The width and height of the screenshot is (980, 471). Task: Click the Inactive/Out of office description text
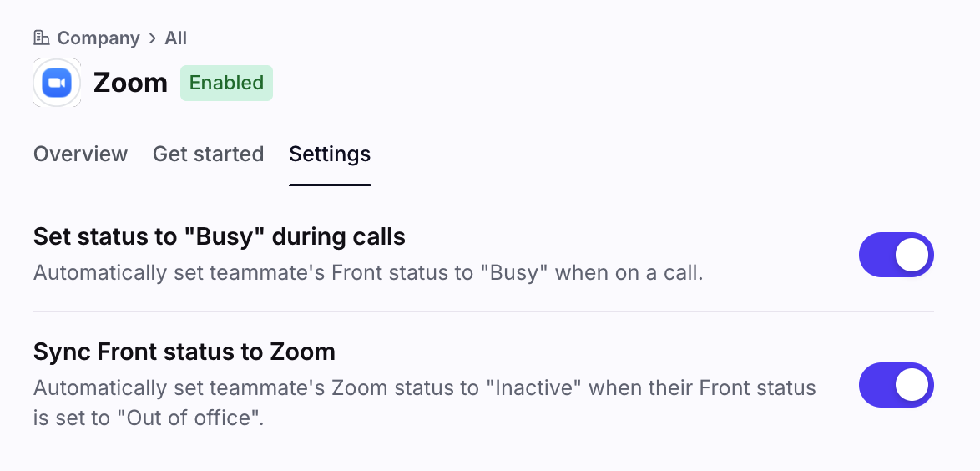424,402
